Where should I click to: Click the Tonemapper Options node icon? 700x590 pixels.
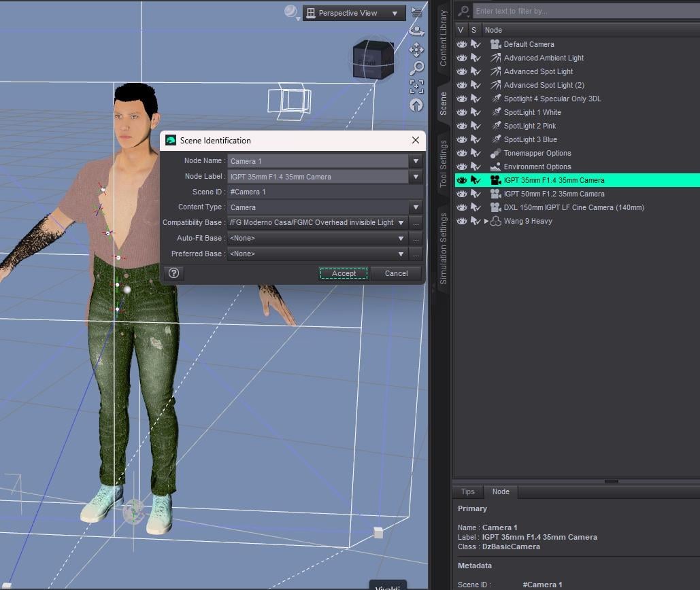point(495,153)
